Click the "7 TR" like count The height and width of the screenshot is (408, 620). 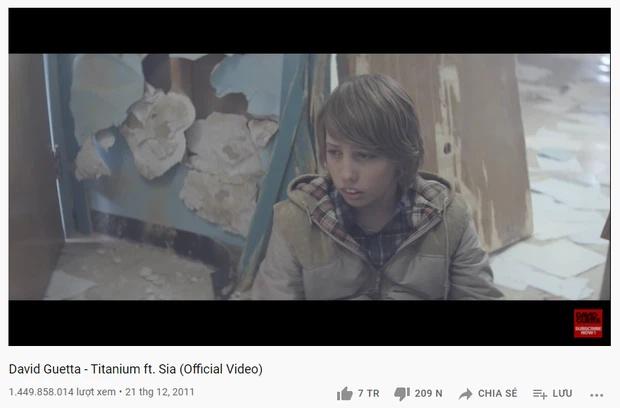pos(369,393)
